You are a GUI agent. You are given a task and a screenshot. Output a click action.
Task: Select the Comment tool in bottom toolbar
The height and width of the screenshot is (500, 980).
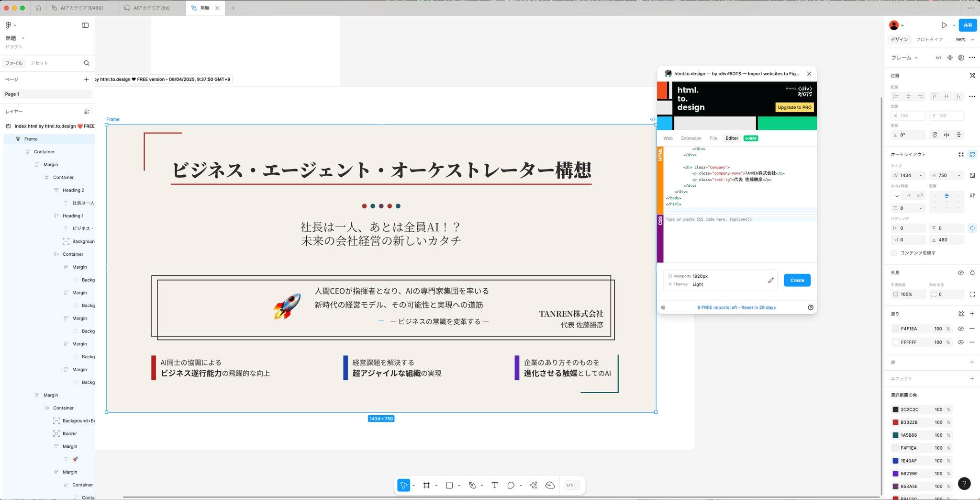coord(511,485)
